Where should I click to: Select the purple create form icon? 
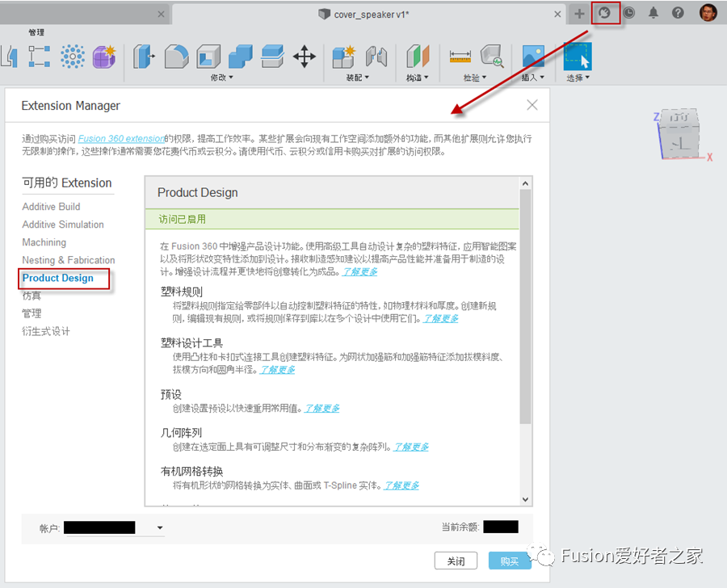pos(104,57)
